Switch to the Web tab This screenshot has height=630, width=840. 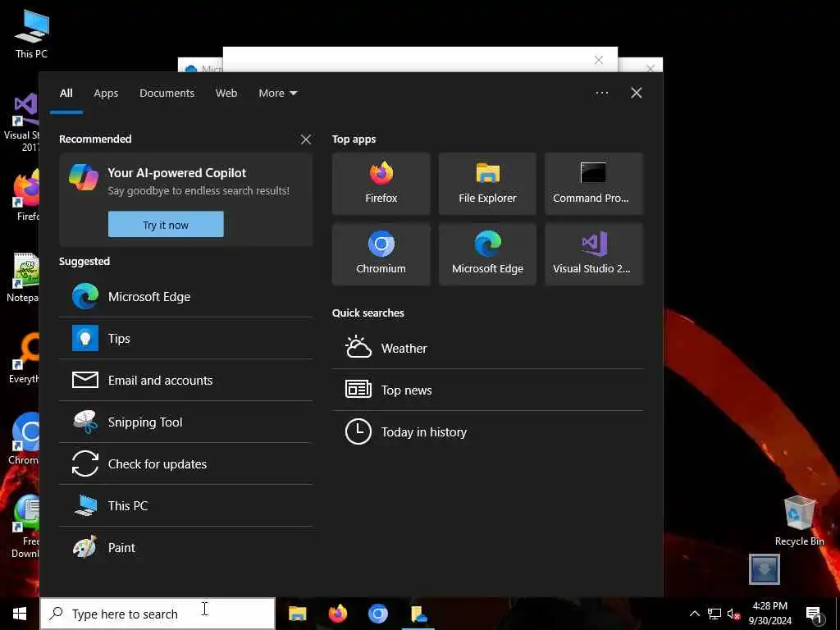tap(226, 94)
